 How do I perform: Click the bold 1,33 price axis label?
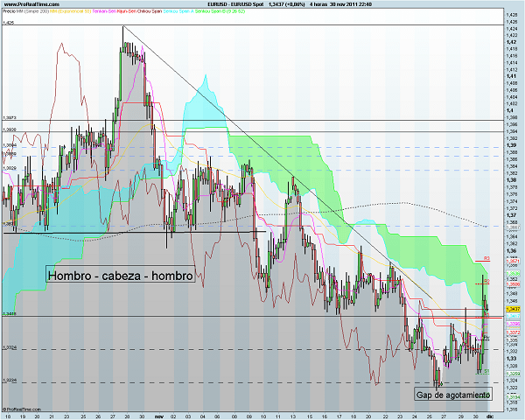(x=511, y=359)
